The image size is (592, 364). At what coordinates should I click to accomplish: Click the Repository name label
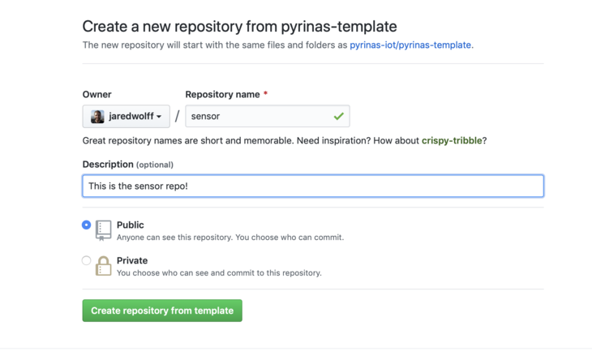(222, 95)
